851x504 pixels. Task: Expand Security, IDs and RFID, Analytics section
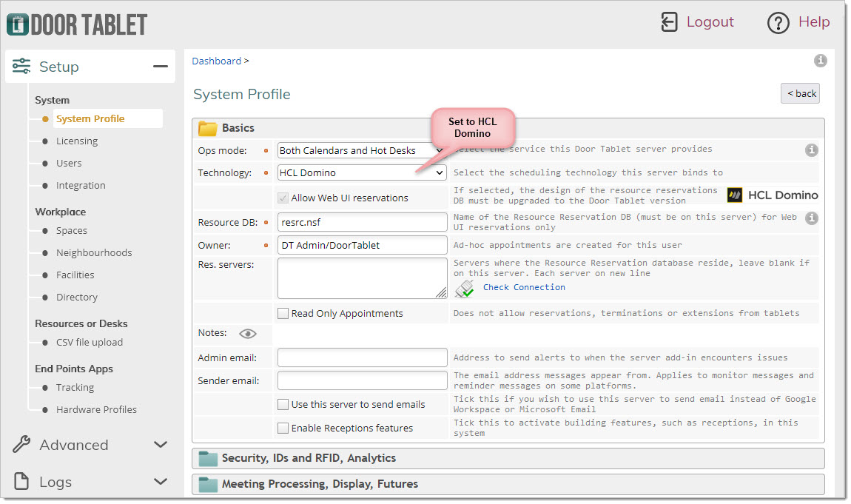pos(508,458)
